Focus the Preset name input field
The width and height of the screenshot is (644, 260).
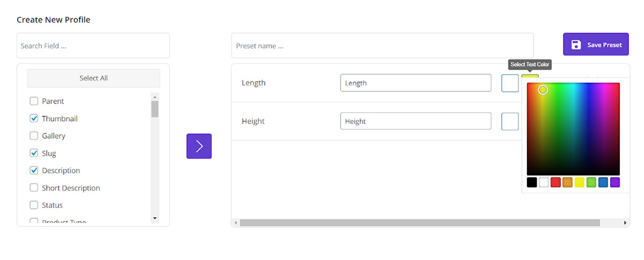click(x=382, y=46)
